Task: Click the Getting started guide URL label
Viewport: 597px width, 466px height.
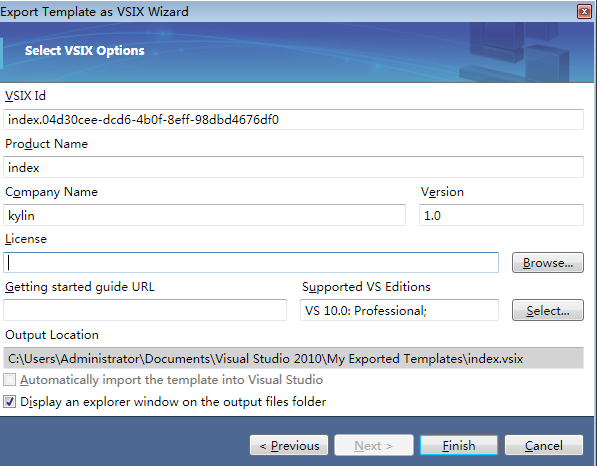Action: pos(80,287)
